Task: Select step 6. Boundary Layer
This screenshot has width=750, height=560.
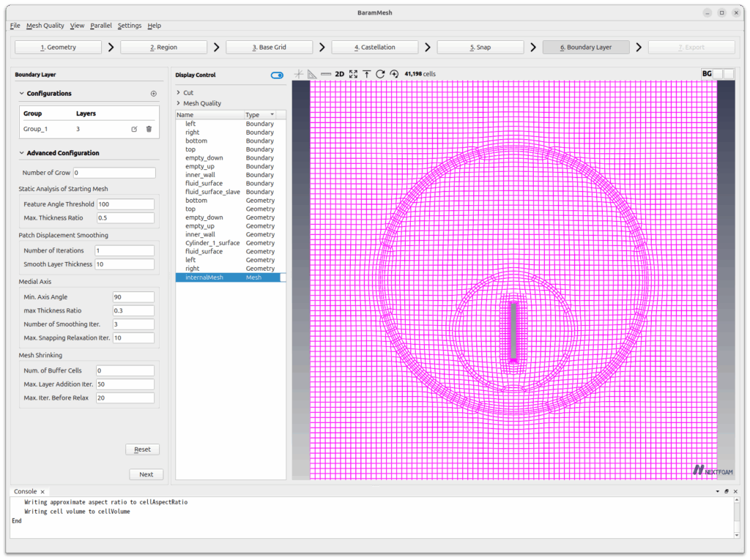Action: click(586, 48)
